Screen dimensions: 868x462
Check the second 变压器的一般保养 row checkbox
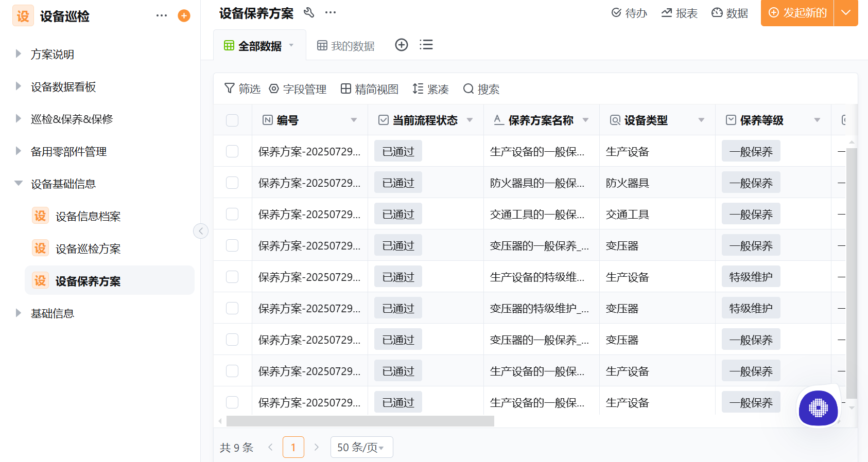coord(232,340)
